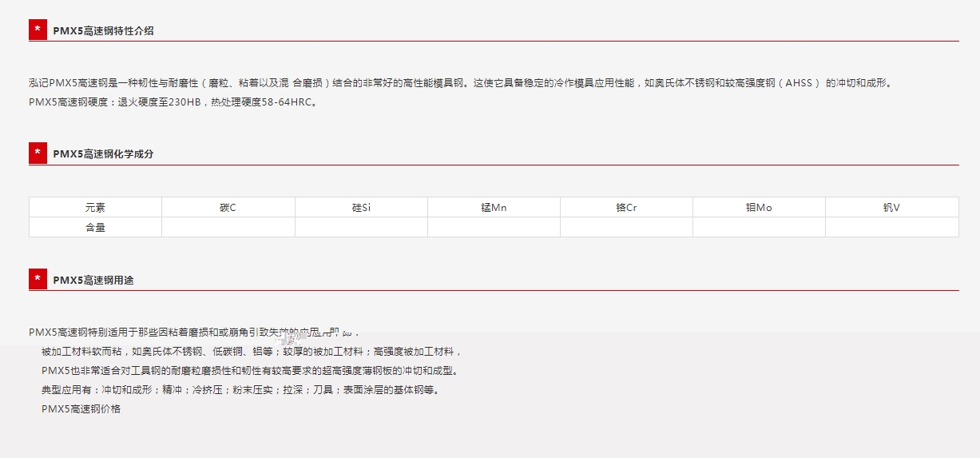This screenshot has height=458, width=980.
Task: Click the 钼Mo column header cell
Action: click(759, 208)
